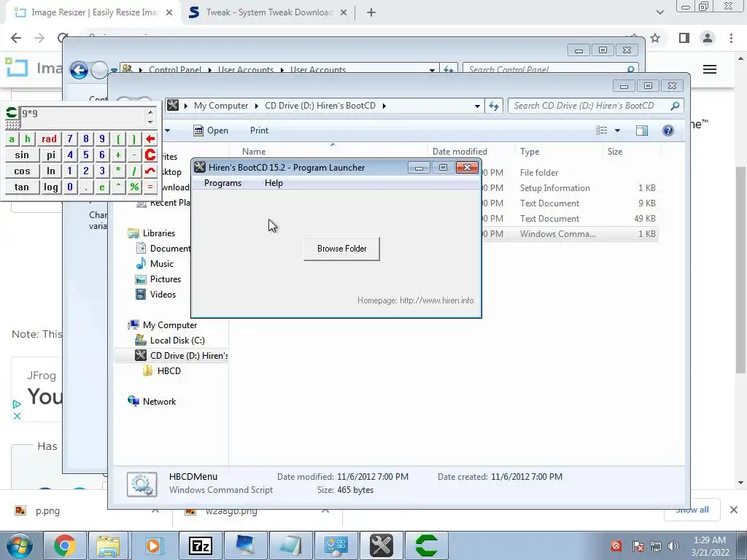Click the red undo arrow on the calculator

[150, 171]
